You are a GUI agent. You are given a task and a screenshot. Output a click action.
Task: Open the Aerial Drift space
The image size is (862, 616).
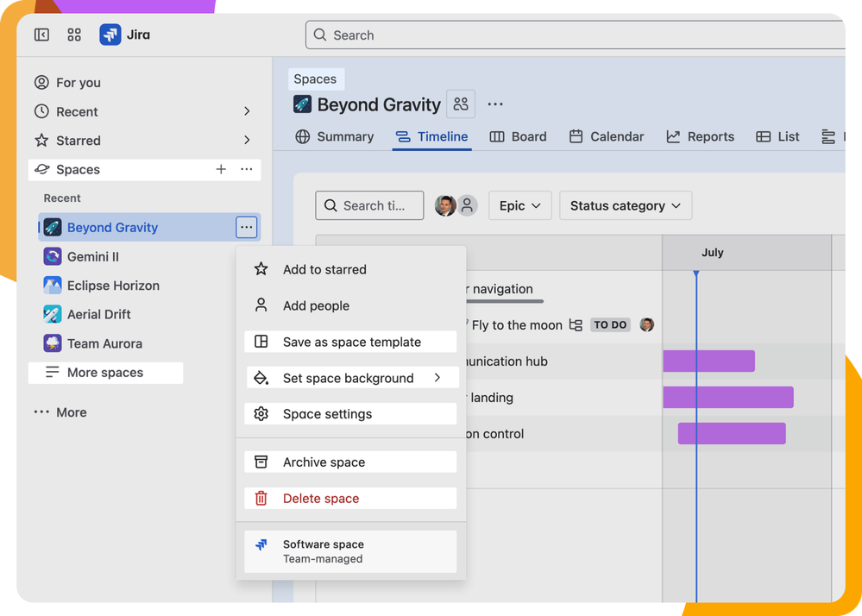click(x=99, y=314)
